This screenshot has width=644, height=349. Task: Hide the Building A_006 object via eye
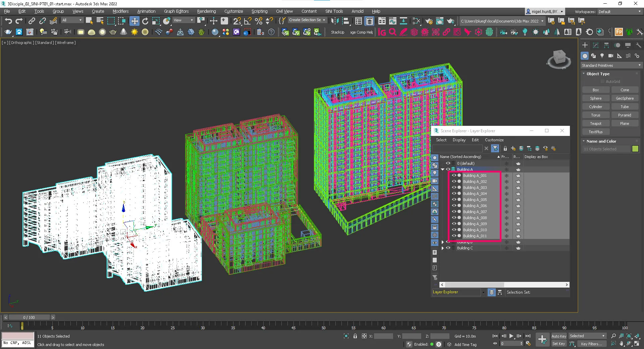click(454, 206)
